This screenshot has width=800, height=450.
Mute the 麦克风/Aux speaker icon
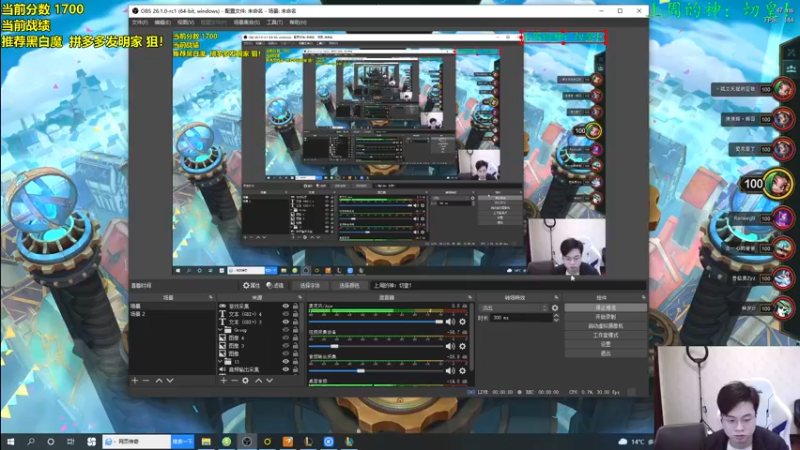coord(450,322)
